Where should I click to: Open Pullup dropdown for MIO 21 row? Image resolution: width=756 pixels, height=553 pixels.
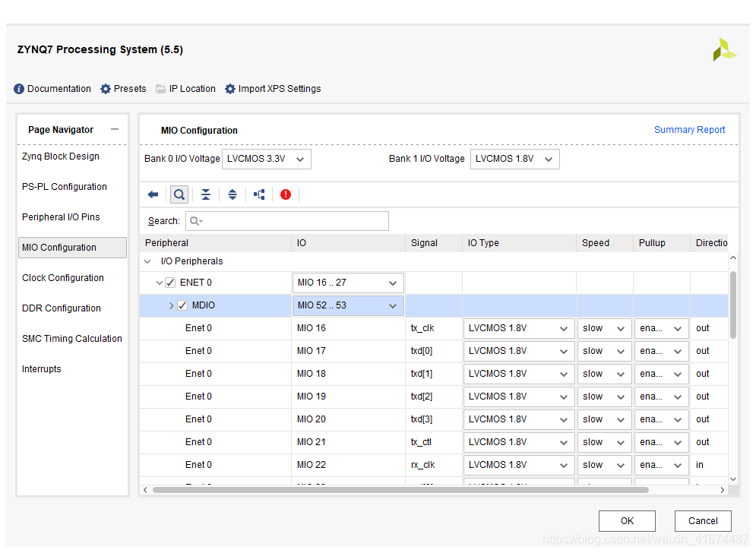point(661,443)
